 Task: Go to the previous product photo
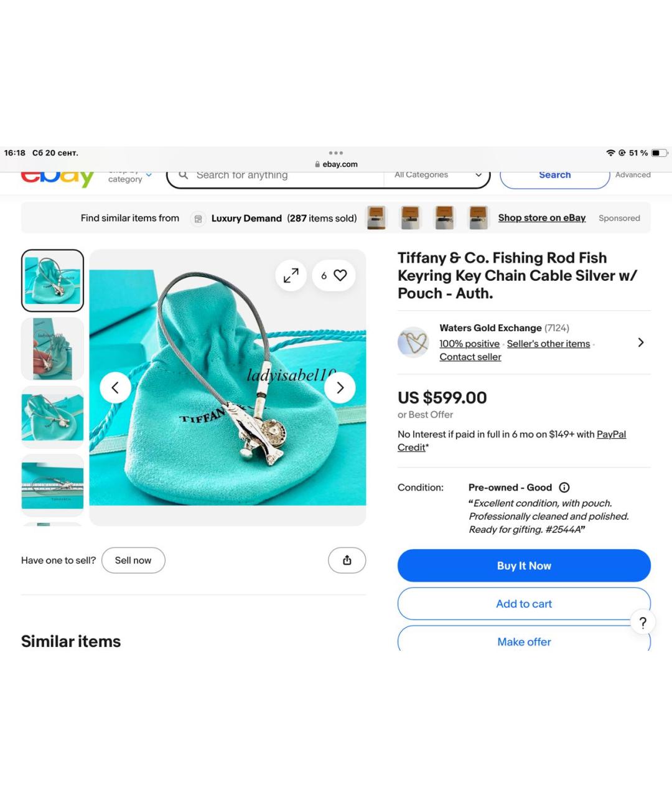click(x=115, y=388)
